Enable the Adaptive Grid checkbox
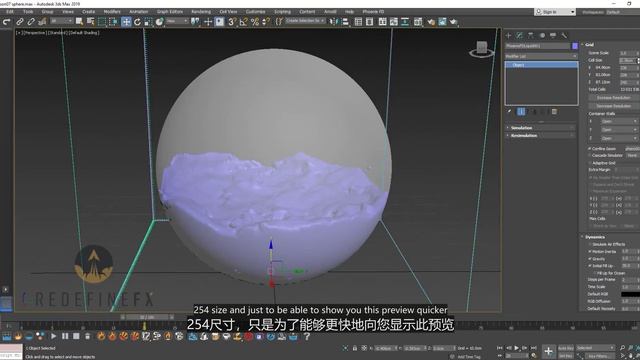Image resolution: width=640 pixels, height=360 pixels. 590,163
